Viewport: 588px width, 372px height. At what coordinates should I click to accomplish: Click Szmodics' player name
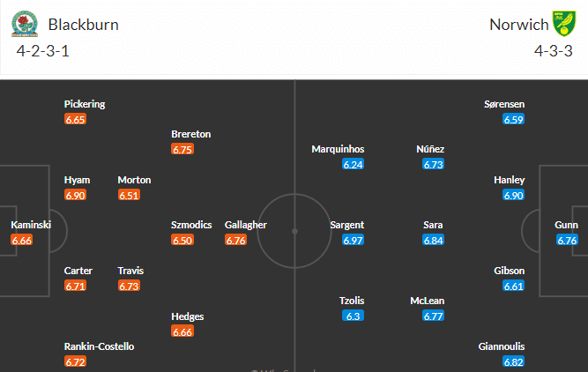191,225
